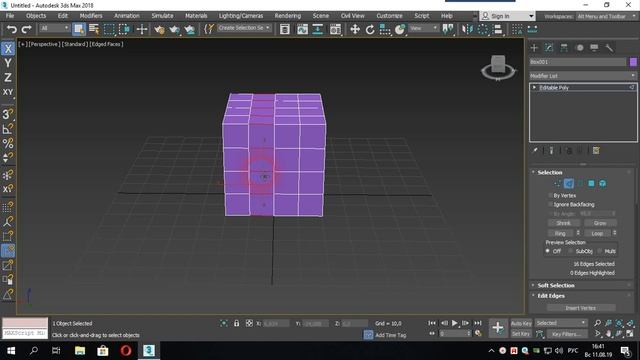Toggle selection lock padlock icon
Image resolution: width=640 pixels, height=360 pixels.
[x=236, y=323]
